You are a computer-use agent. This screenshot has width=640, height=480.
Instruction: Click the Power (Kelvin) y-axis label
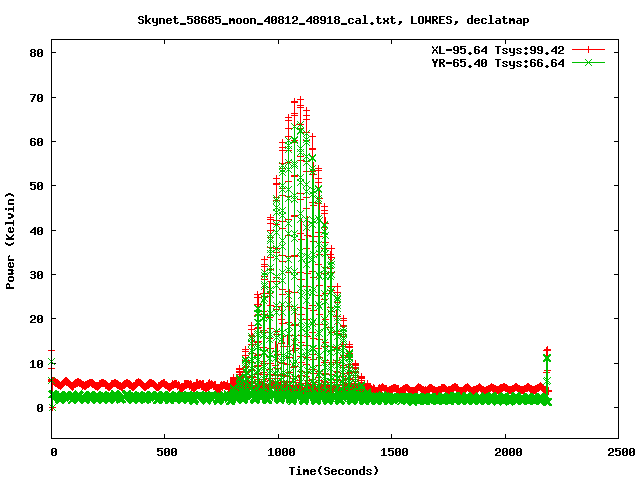click(10, 241)
